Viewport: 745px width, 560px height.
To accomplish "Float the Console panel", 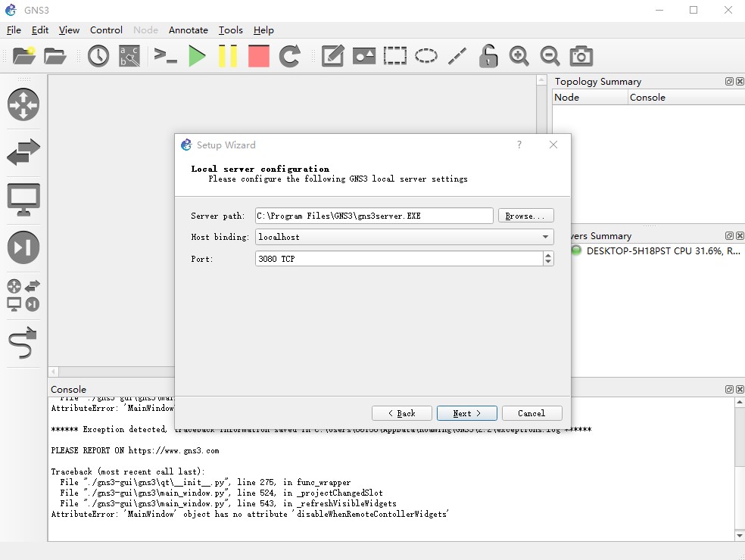I will pos(729,389).
